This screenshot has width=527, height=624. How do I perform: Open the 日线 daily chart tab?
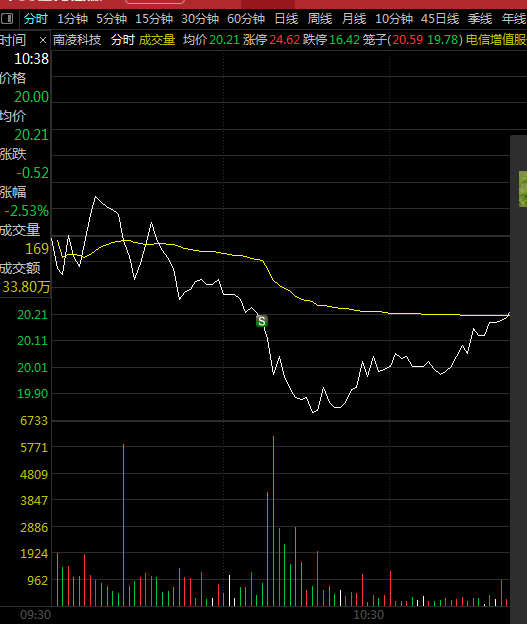tap(286, 19)
